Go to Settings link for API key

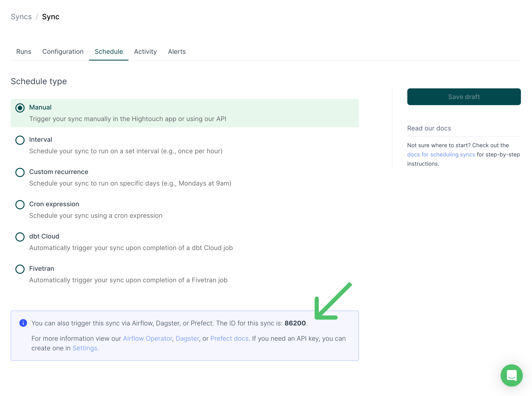click(86, 348)
